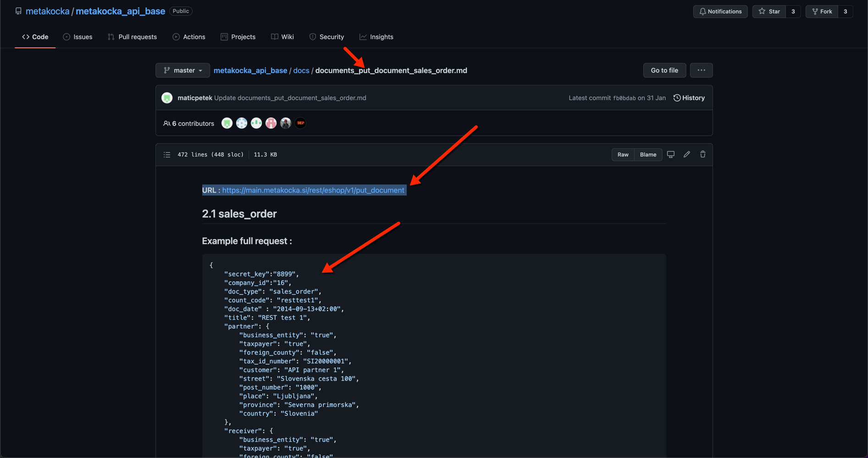Open the Security tab
868x458 pixels.
[x=326, y=37]
